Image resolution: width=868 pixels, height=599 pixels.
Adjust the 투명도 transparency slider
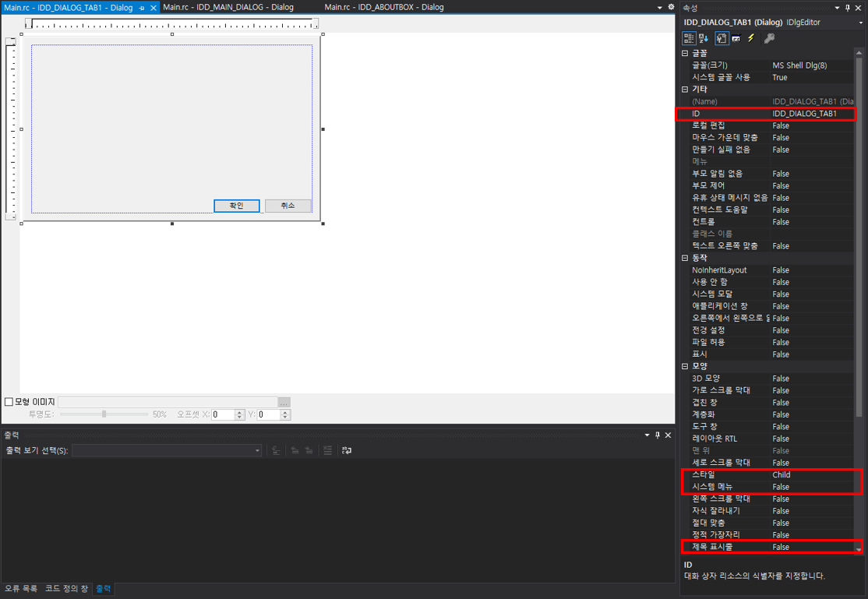pos(104,414)
